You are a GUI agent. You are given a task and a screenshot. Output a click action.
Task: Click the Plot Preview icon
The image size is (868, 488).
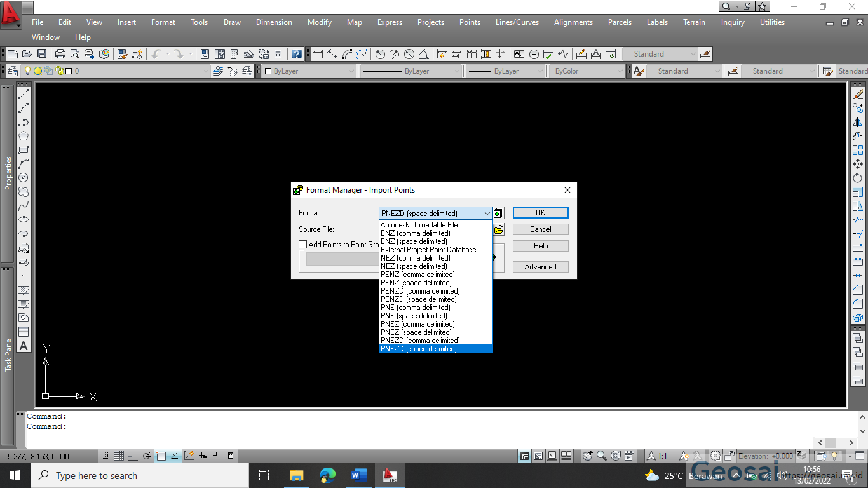[76, 54]
